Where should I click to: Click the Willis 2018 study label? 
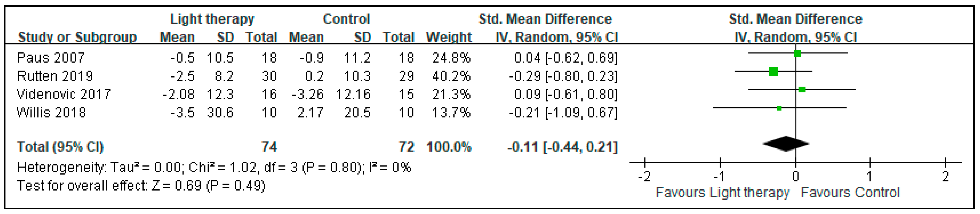point(51,113)
